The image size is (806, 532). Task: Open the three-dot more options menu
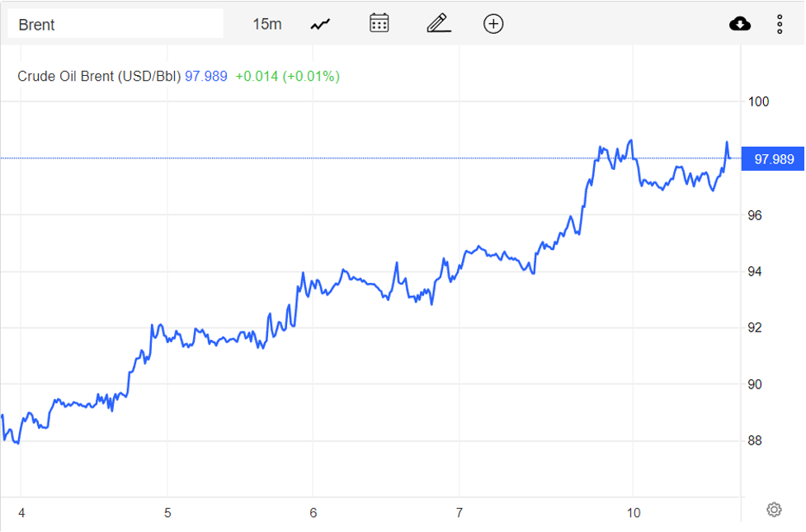[x=780, y=24]
